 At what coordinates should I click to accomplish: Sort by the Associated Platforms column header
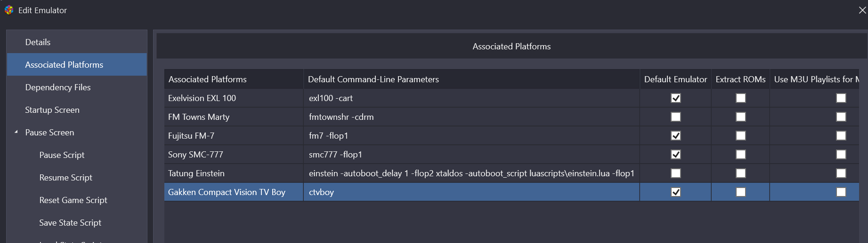[x=234, y=79]
